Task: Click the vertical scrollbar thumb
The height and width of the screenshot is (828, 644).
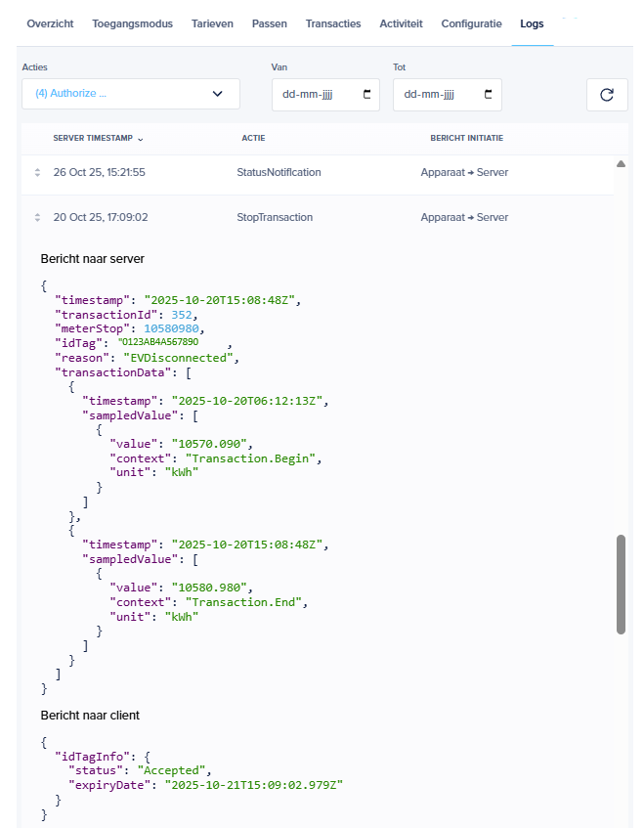Action: [621, 584]
